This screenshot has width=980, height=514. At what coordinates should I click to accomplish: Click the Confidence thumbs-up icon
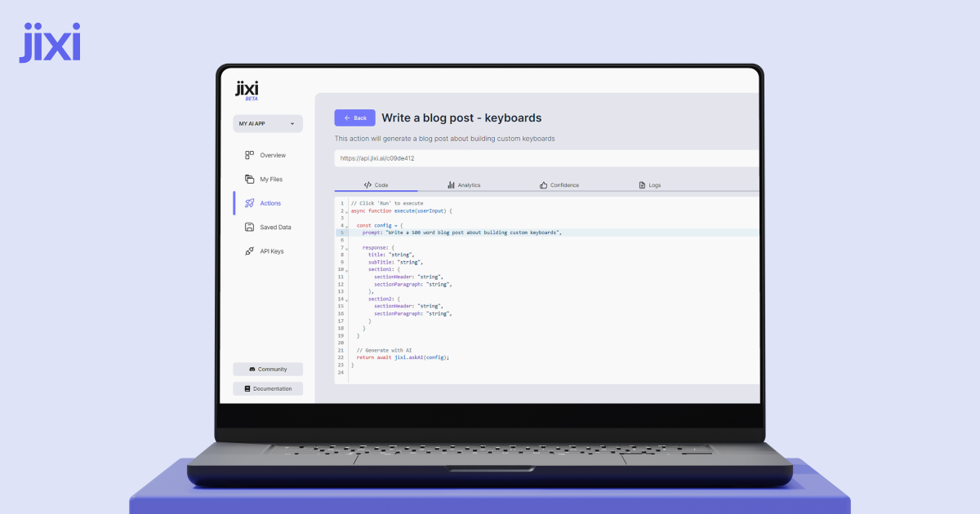coord(543,185)
